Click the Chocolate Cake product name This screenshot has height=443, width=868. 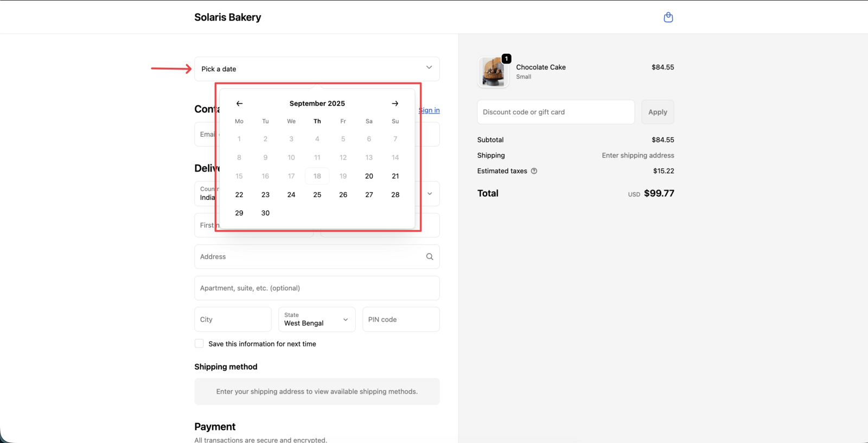(541, 67)
